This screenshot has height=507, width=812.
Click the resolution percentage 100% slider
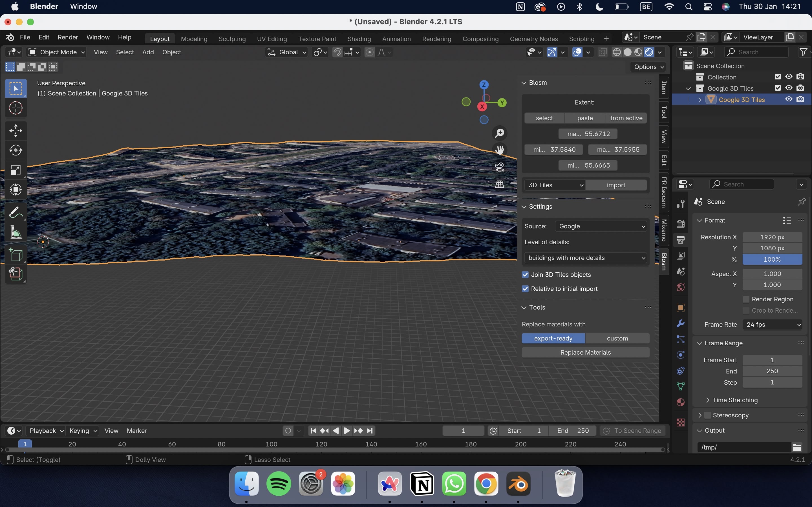tap(772, 259)
